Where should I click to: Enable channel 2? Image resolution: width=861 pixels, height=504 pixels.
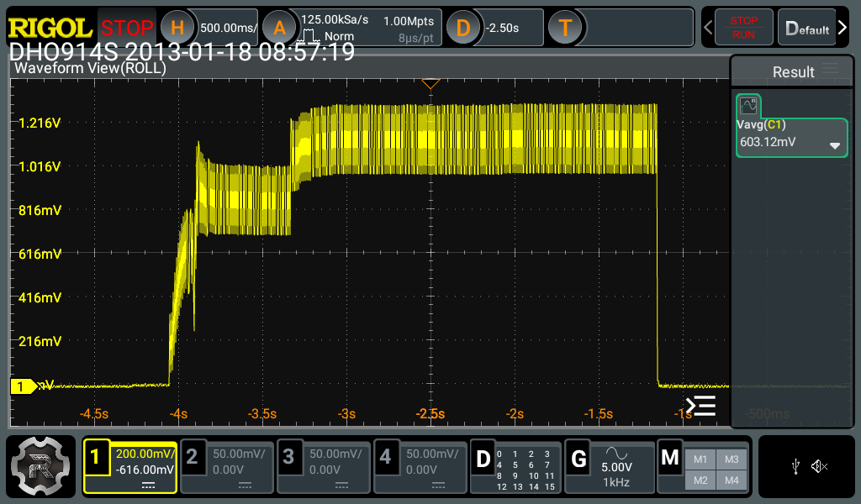pos(193,457)
